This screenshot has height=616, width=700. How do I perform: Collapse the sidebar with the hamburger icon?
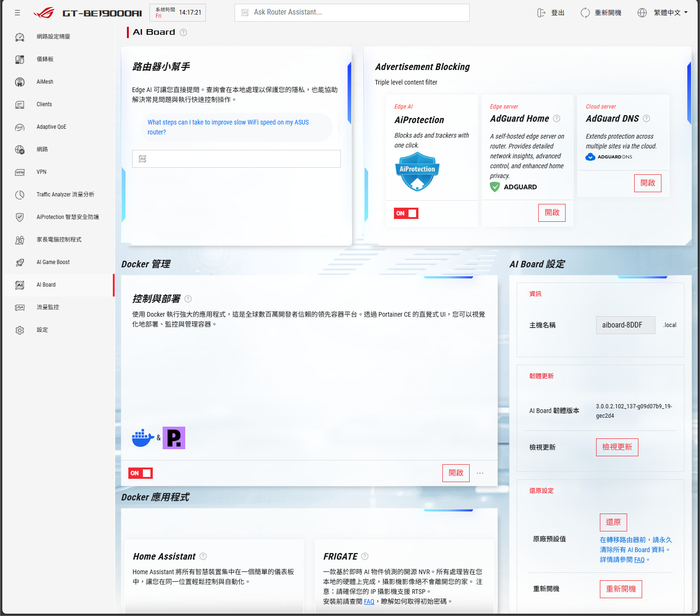[x=17, y=13]
